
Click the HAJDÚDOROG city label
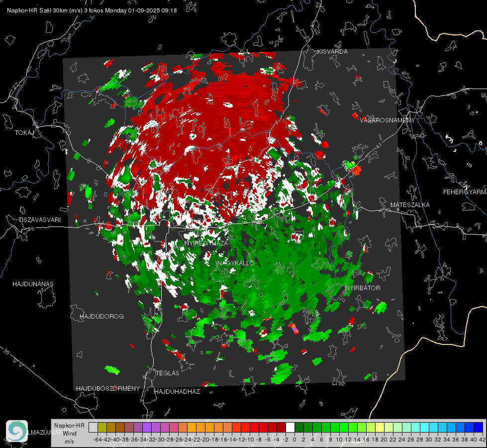[101, 316]
